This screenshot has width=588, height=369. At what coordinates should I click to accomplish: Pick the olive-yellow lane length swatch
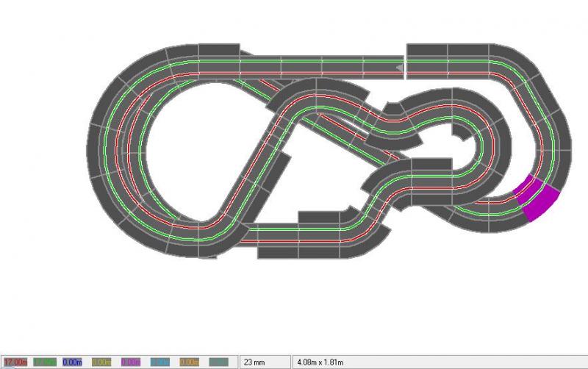click(101, 362)
